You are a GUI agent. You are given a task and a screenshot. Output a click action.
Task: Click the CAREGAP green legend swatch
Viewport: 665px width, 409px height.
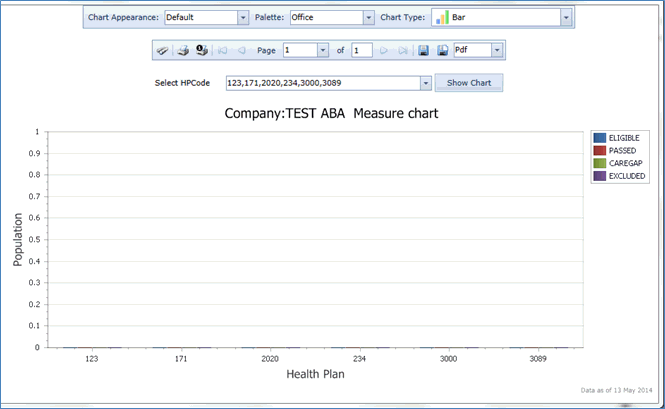tap(599, 163)
